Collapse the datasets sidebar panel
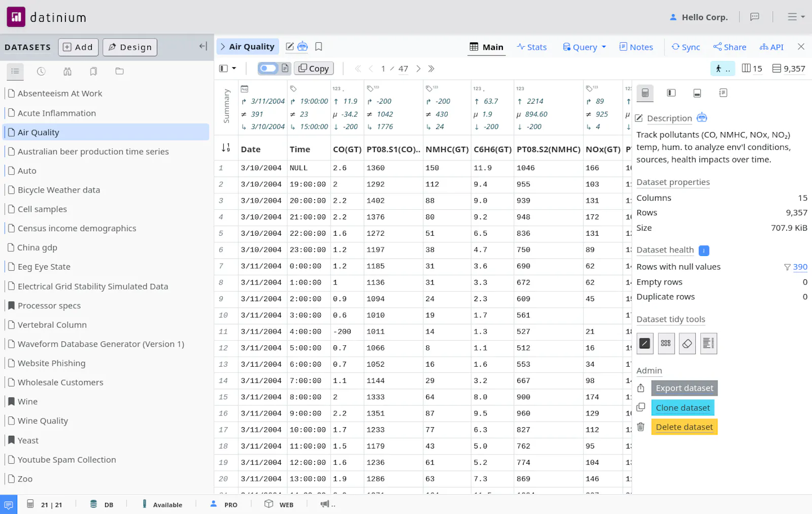The height and width of the screenshot is (514, 812). [x=203, y=46]
